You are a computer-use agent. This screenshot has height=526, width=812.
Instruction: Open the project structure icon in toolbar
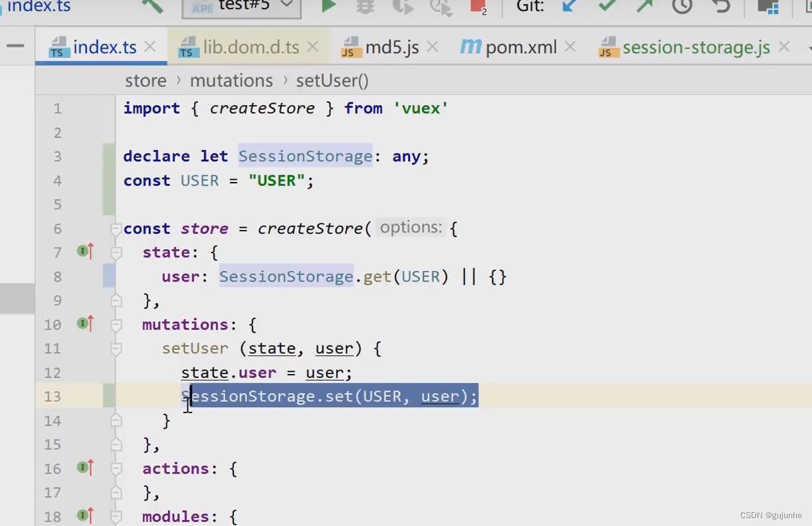[768, 7]
